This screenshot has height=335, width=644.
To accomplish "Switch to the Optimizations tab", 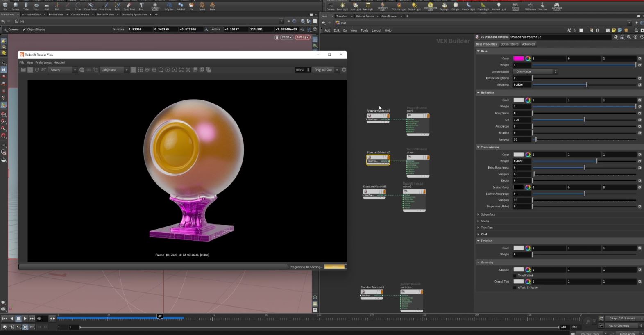I will click(x=509, y=44).
